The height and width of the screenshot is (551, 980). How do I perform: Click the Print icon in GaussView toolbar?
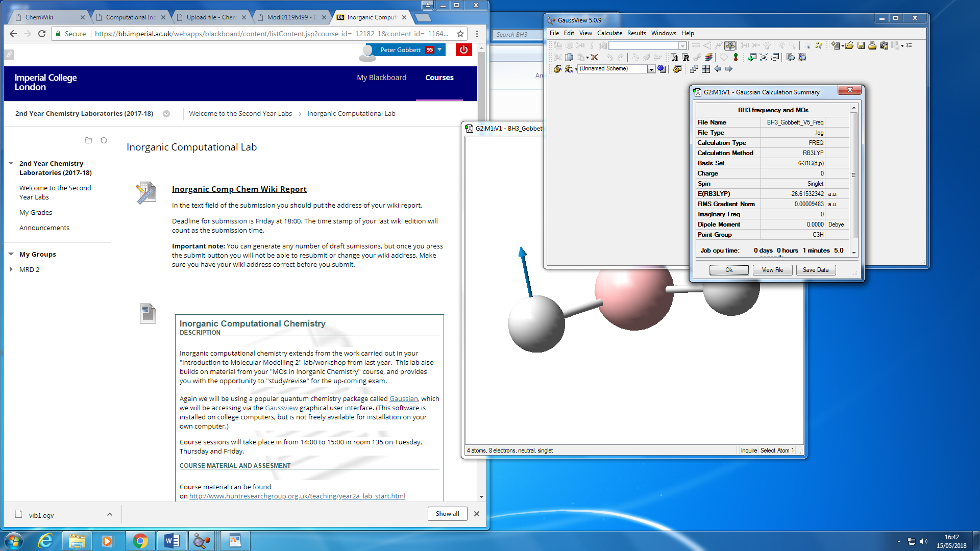(872, 45)
